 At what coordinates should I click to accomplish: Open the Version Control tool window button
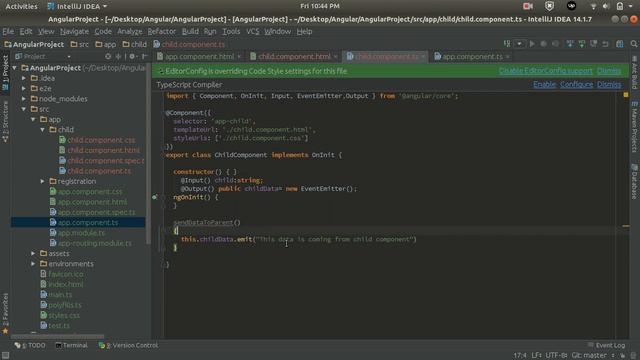128,345
